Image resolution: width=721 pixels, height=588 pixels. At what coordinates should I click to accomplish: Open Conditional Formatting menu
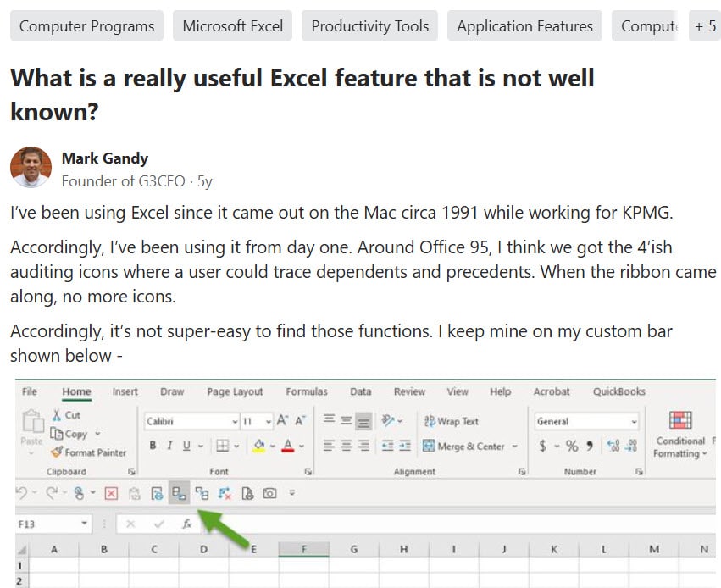(680, 434)
